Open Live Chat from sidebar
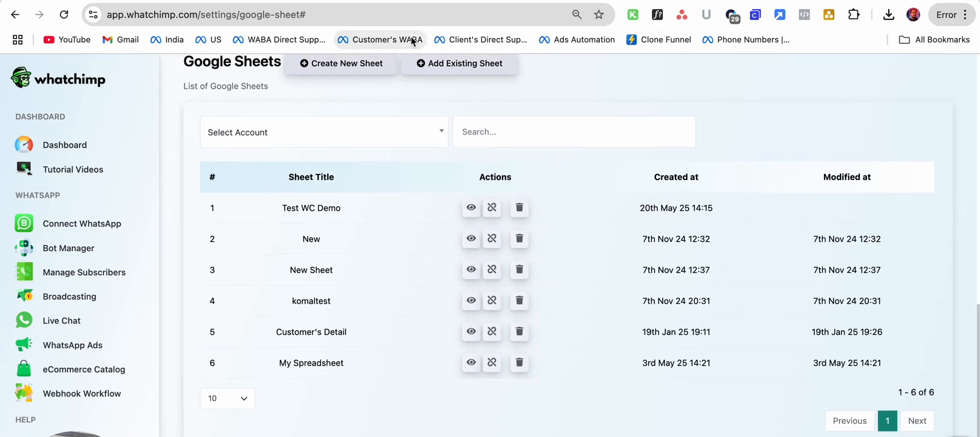 [x=48, y=321]
